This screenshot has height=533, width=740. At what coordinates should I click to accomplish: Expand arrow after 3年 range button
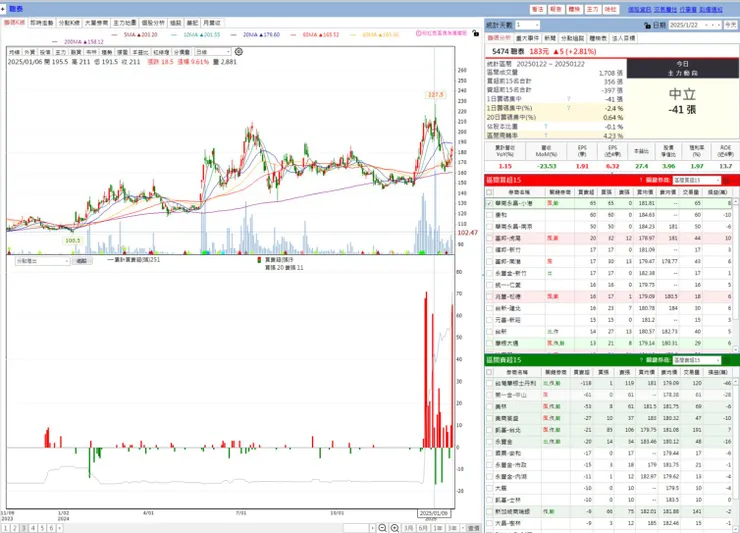tap(462, 528)
